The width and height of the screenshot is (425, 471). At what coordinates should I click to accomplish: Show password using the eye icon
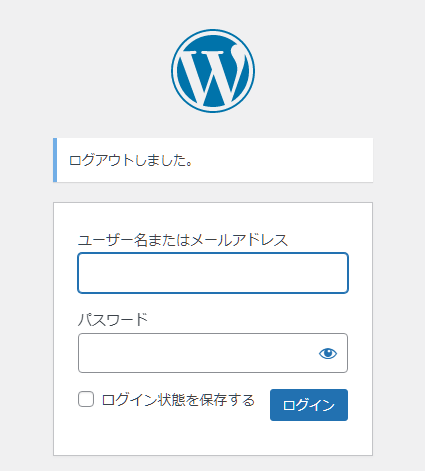tap(328, 353)
